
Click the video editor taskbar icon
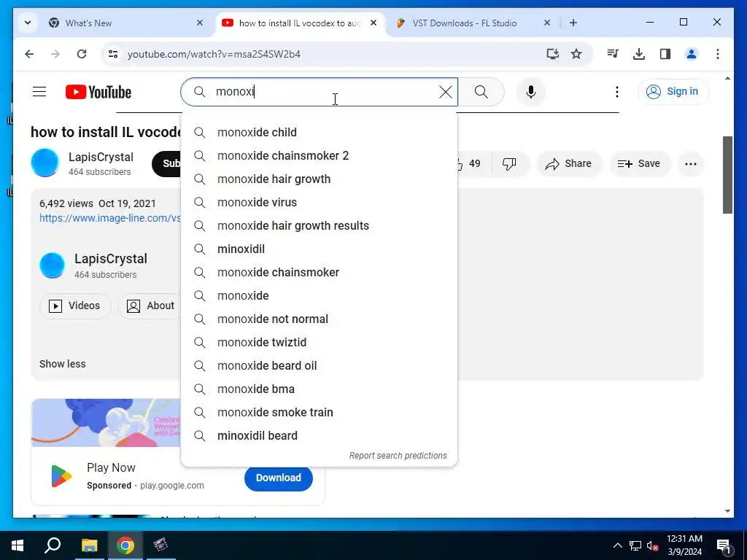click(x=160, y=545)
